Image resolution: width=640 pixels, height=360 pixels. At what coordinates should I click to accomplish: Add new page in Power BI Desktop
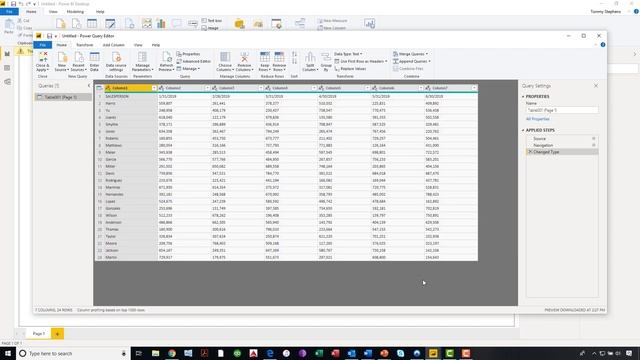[58, 334]
